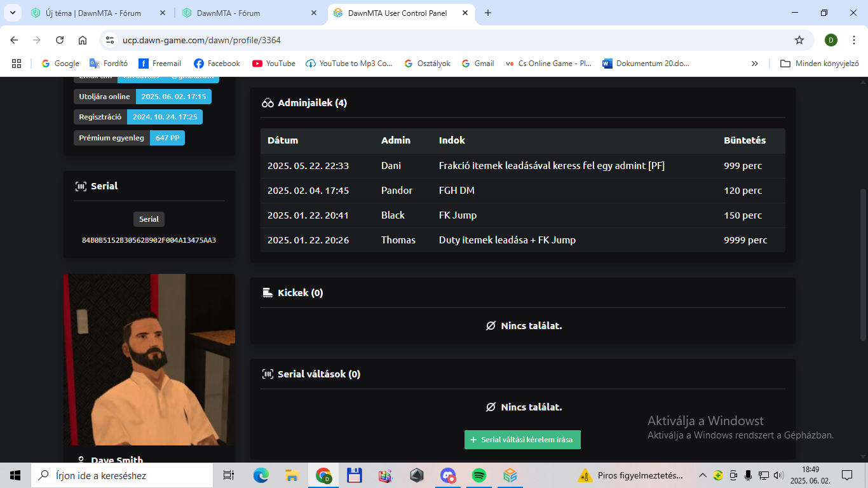Expand the tab search dropdown arrow
This screenshot has height=488, width=868.
(x=12, y=13)
